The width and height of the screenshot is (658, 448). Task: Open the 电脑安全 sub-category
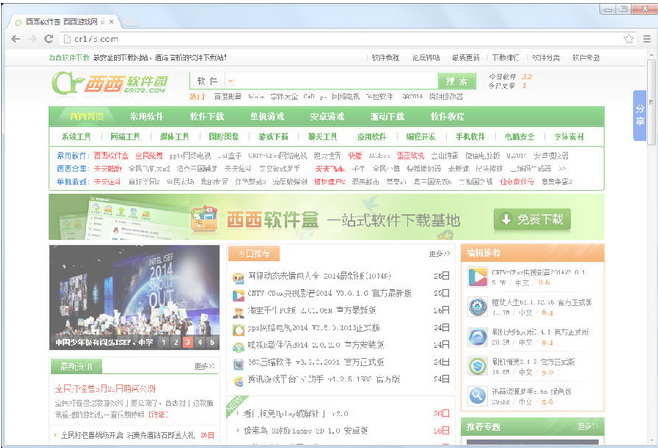[x=520, y=136]
